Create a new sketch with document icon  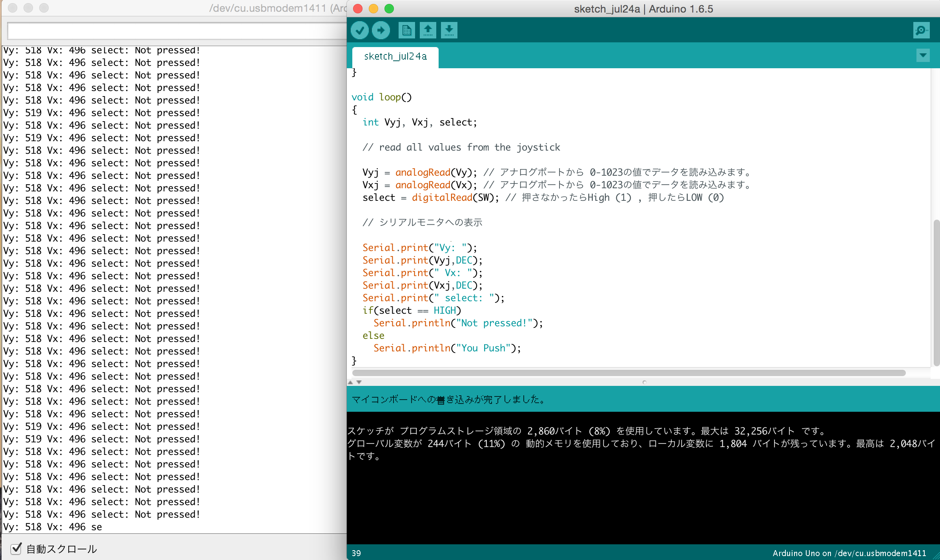coord(406,30)
